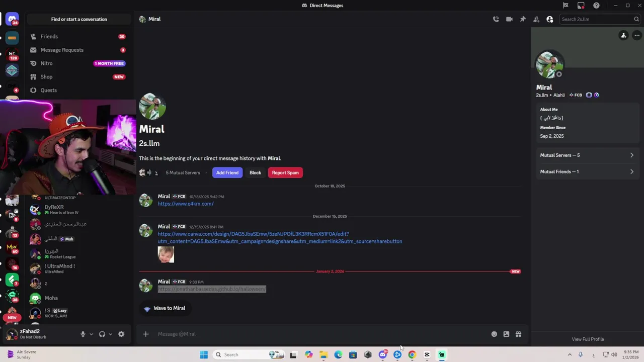Expand Mutual Servers — 5
The height and width of the screenshot is (362, 644).
coord(587,155)
